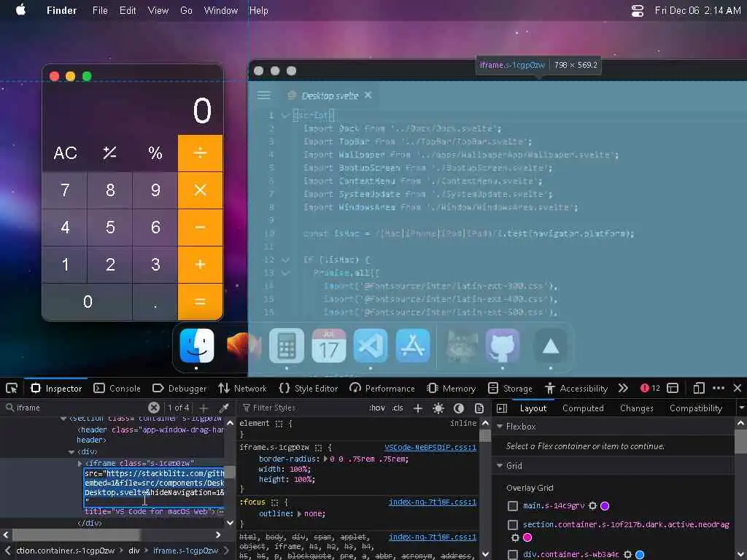Open VS Code from the dock

pyautogui.click(x=371, y=345)
